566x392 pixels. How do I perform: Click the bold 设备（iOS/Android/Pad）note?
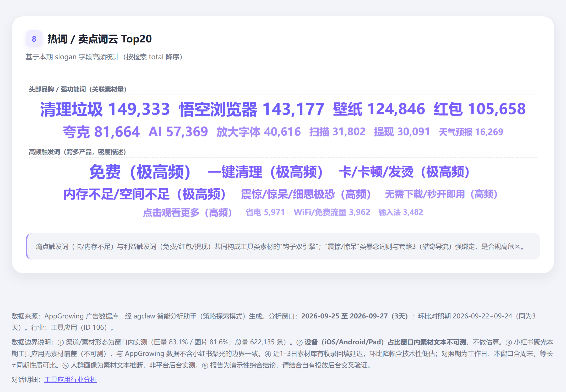385,342
